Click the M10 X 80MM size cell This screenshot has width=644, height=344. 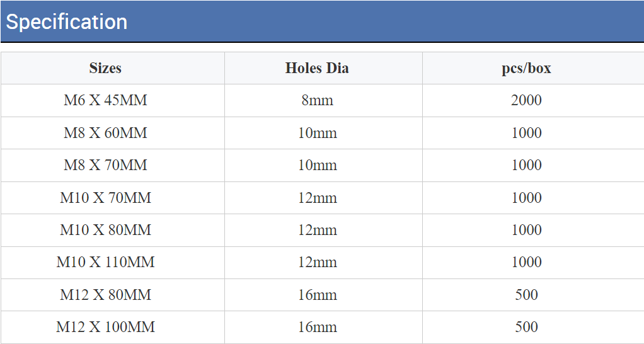(x=105, y=230)
